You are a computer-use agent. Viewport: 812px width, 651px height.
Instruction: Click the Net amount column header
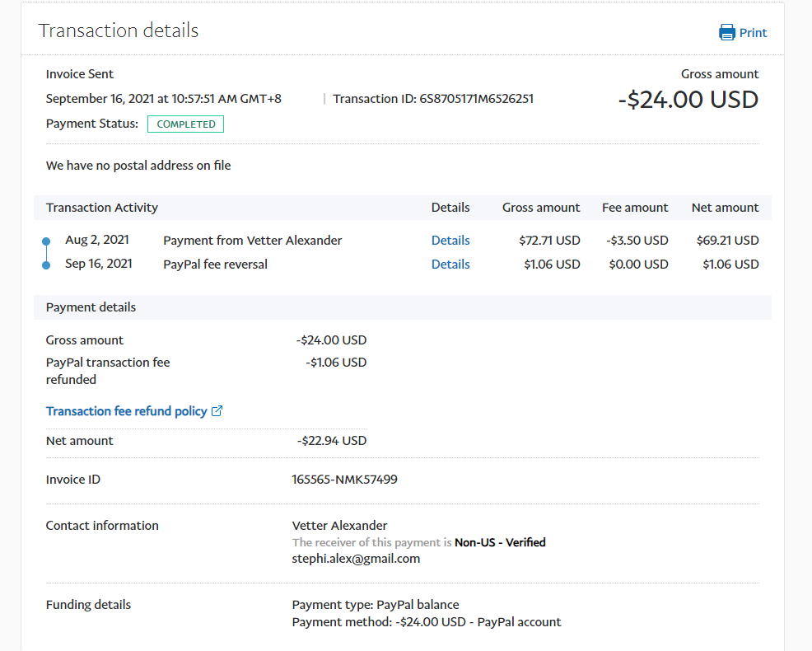(725, 208)
